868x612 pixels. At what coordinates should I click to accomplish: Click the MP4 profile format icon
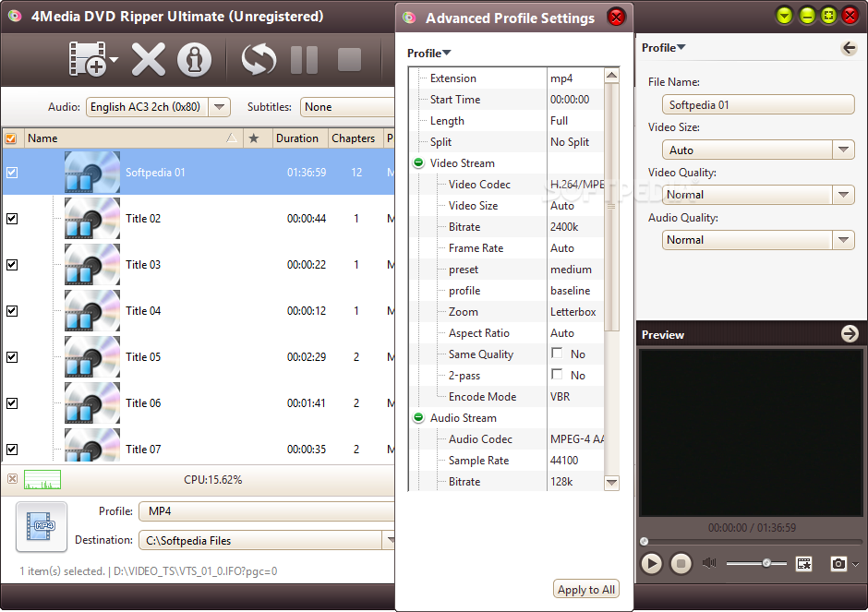pos(42,526)
